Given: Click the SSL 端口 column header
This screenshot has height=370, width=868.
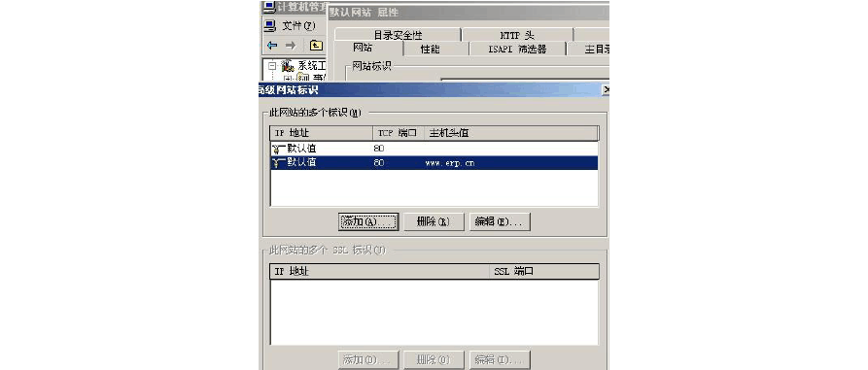Looking at the screenshot, I should tap(543, 271).
